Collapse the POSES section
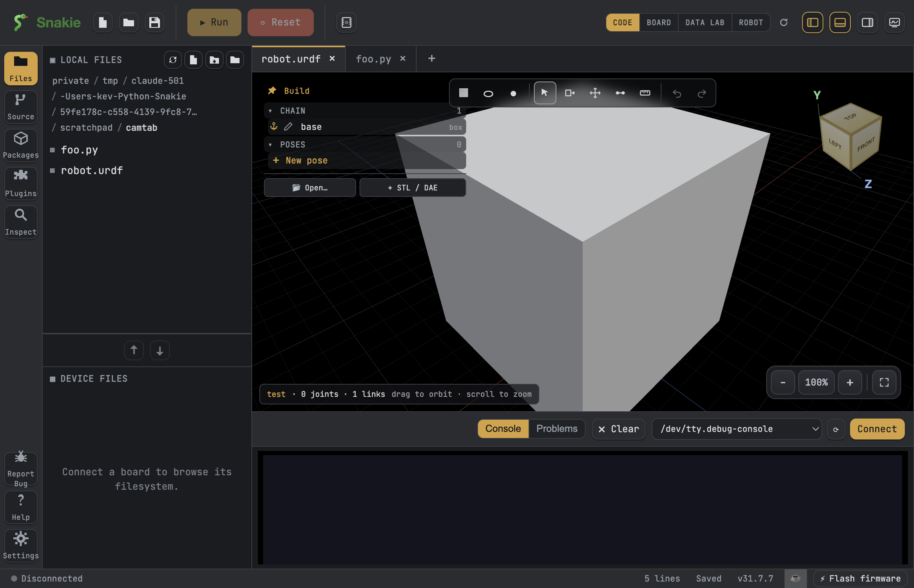The width and height of the screenshot is (914, 588). point(270,145)
